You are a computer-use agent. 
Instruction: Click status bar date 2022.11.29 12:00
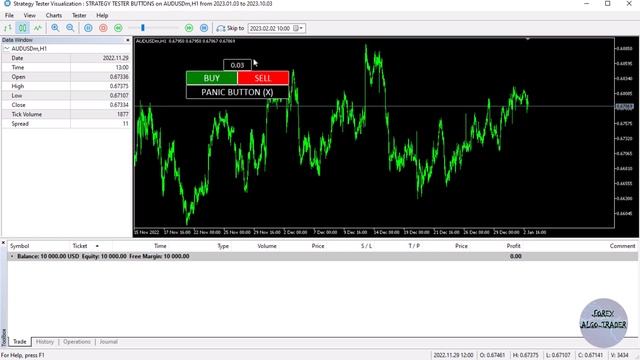(453, 355)
